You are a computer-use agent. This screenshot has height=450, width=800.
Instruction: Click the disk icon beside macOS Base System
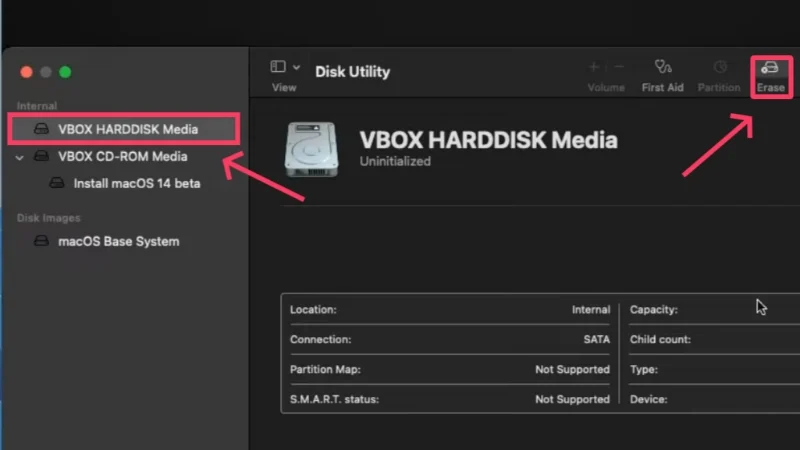[41, 241]
